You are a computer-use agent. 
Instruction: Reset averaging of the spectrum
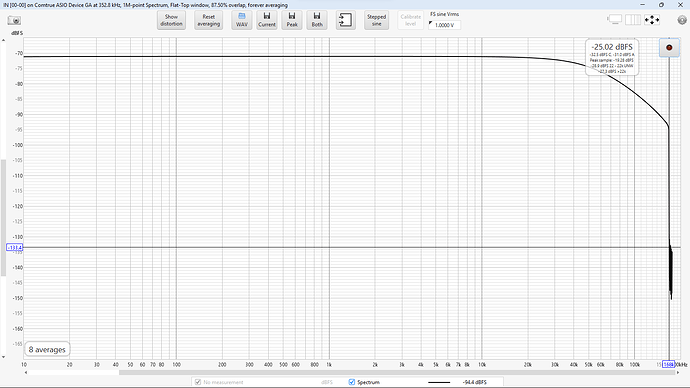209,20
